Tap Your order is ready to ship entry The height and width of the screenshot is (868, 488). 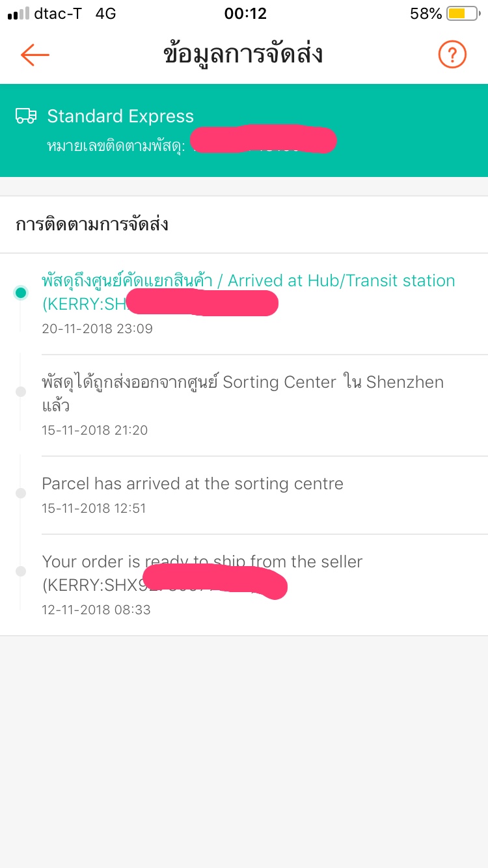(202, 562)
